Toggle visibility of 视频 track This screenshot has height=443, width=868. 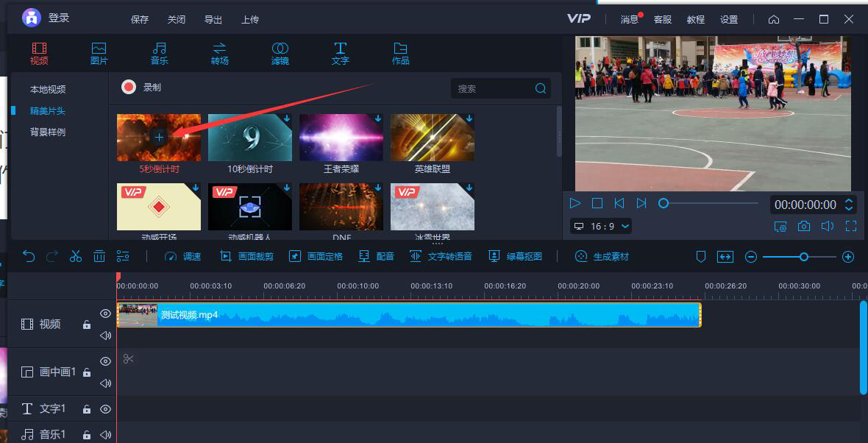105,313
